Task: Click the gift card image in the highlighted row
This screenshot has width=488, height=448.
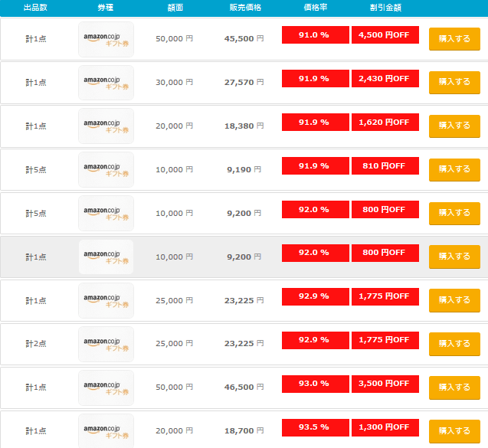Action: (x=106, y=257)
